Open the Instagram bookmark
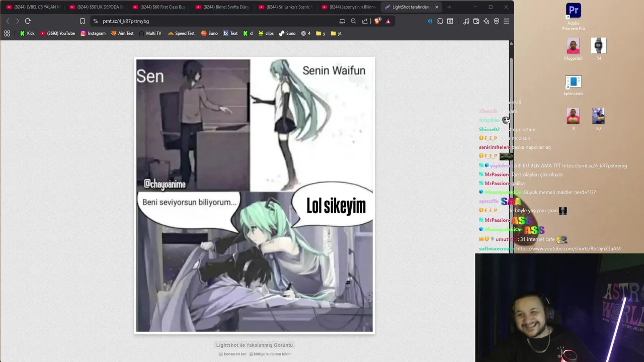Screen dimensions: 644x362 (93, 34)
